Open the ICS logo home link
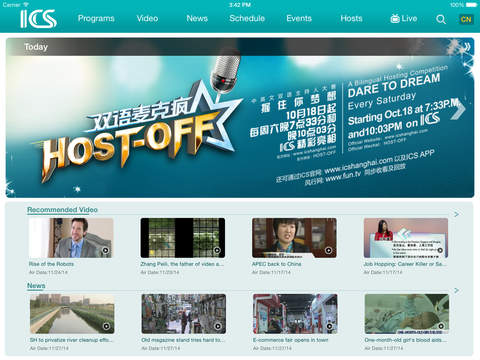Viewport: 480px width, 360px height. [x=38, y=19]
